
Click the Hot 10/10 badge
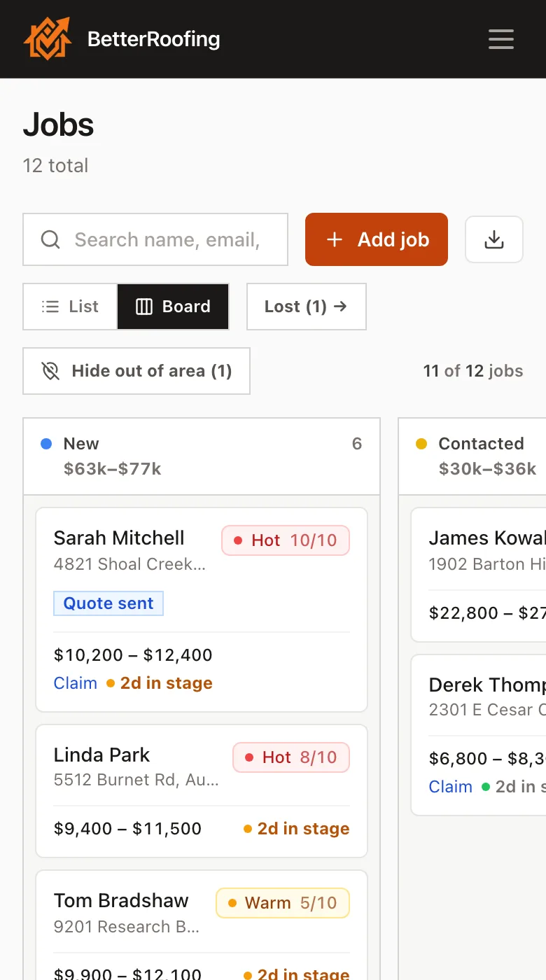click(286, 540)
